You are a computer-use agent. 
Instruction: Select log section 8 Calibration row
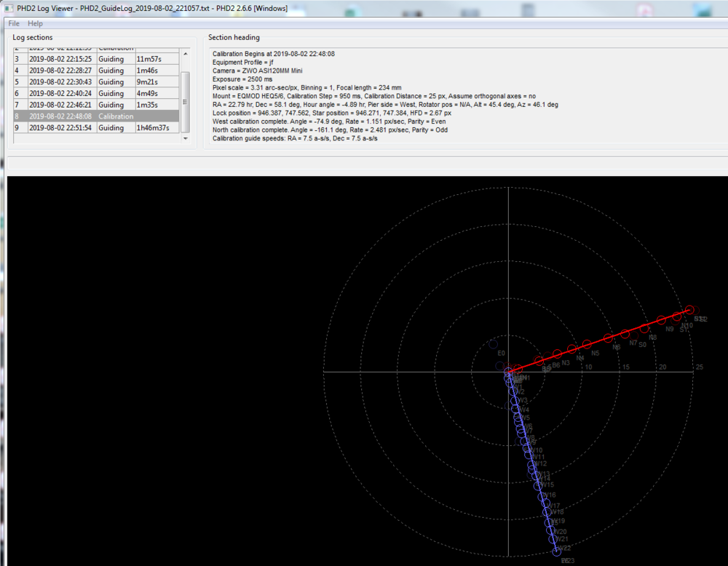(x=96, y=116)
